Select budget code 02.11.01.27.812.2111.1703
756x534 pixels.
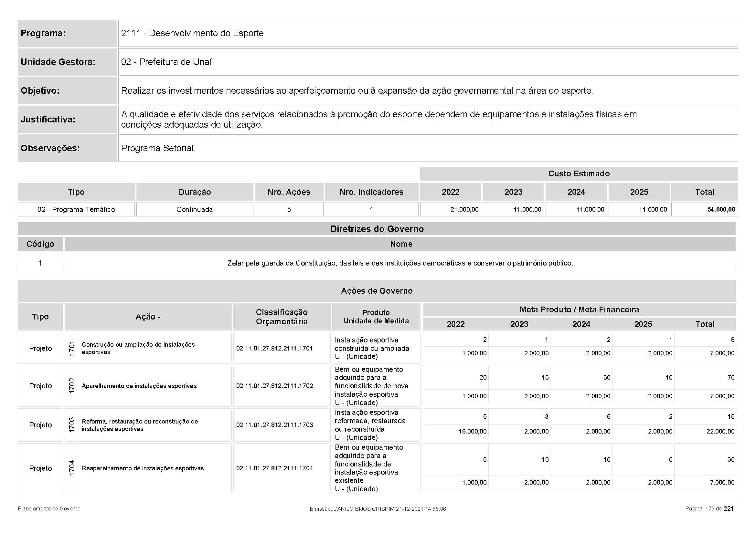(274, 425)
